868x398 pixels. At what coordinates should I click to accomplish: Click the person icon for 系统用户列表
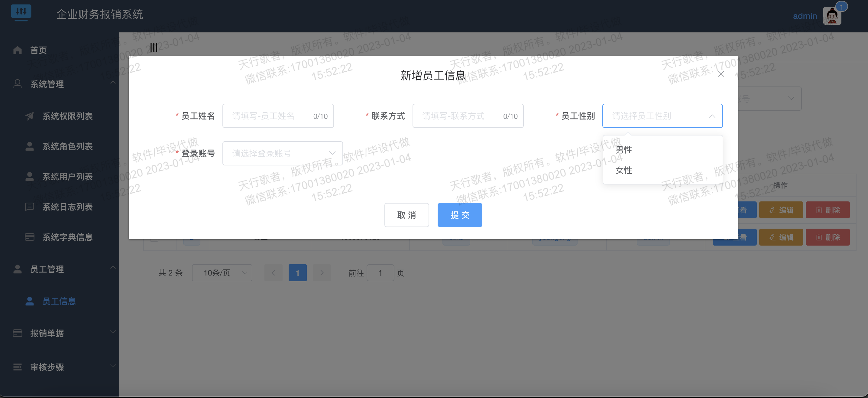tap(30, 177)
